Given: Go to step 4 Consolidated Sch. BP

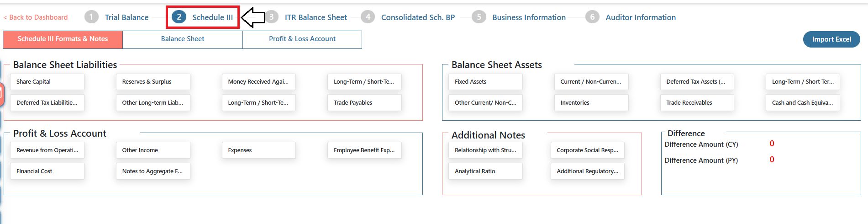Looking at the screenshot, I should point(418,17).
